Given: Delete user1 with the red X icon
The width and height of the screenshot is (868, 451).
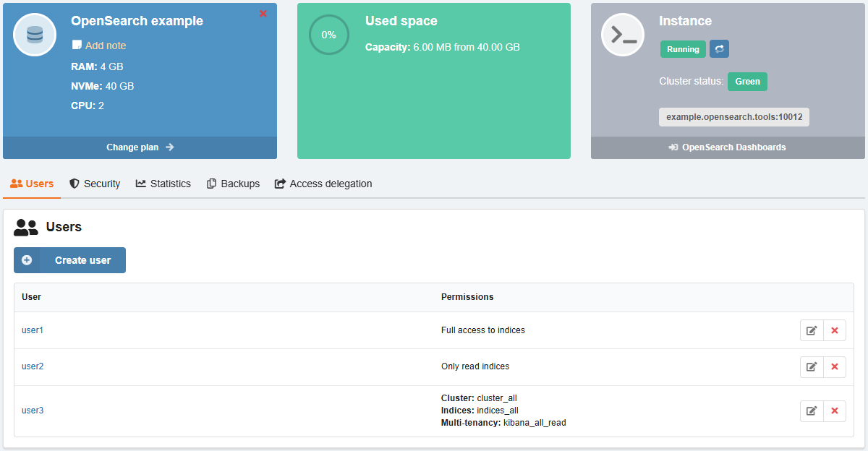Looking at the screenshot, I should [x=834, y=330].
